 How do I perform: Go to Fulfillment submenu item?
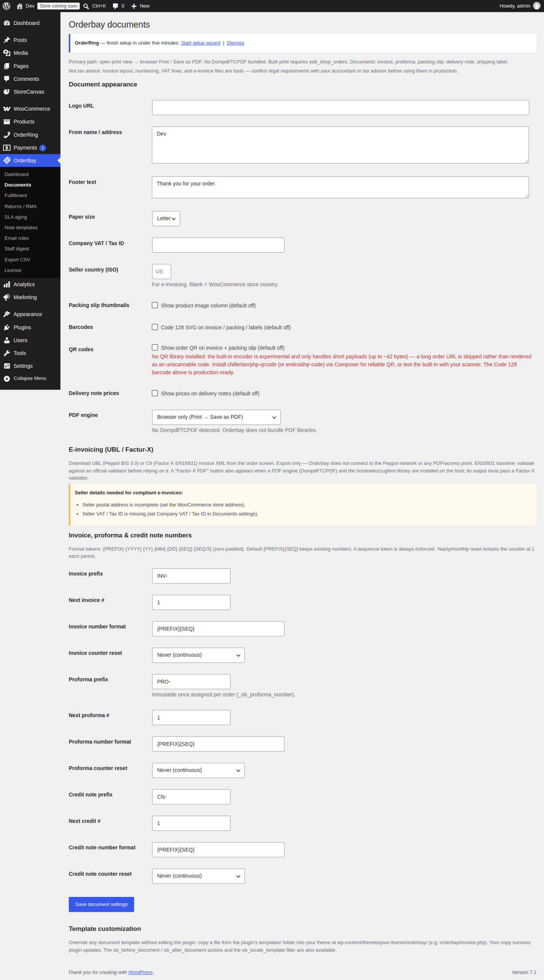pos(16,196)
